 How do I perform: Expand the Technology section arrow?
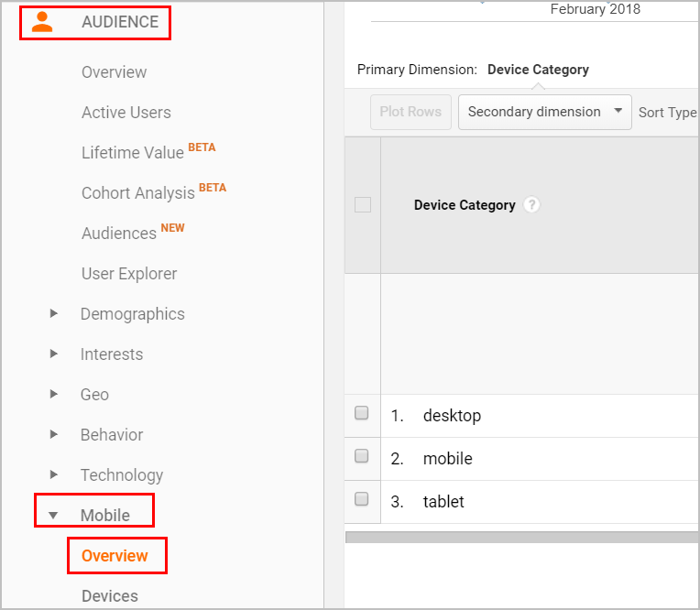(x=53, y=474)
